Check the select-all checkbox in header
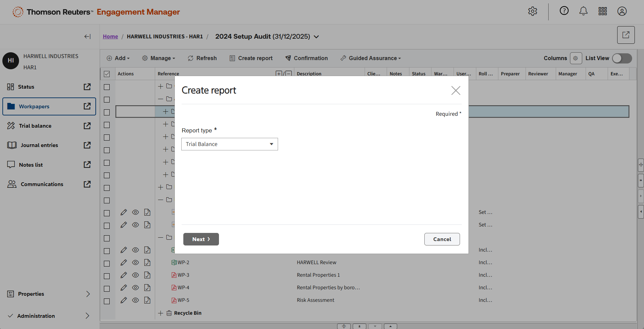This screenshot has width=644, height=329. click(x=107, y=74)
